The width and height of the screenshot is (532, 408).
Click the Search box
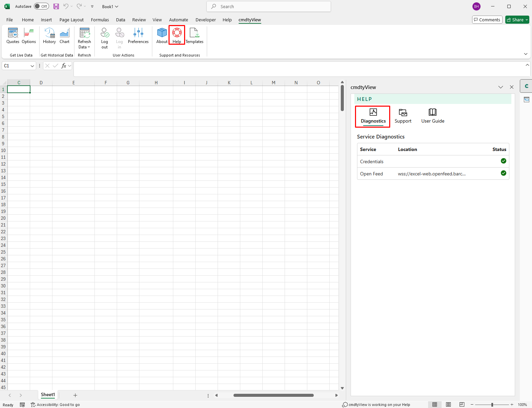pyautogui.click(x=269, y=6)
